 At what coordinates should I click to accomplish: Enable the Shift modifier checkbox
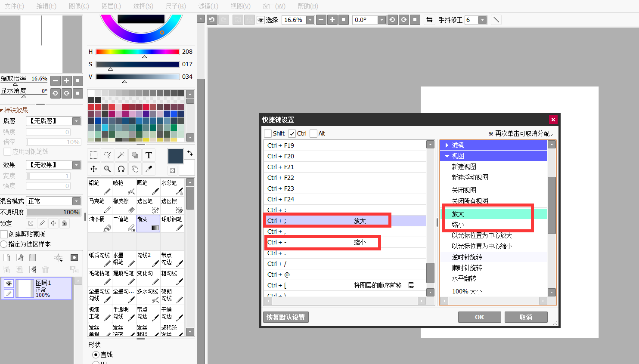267,133
